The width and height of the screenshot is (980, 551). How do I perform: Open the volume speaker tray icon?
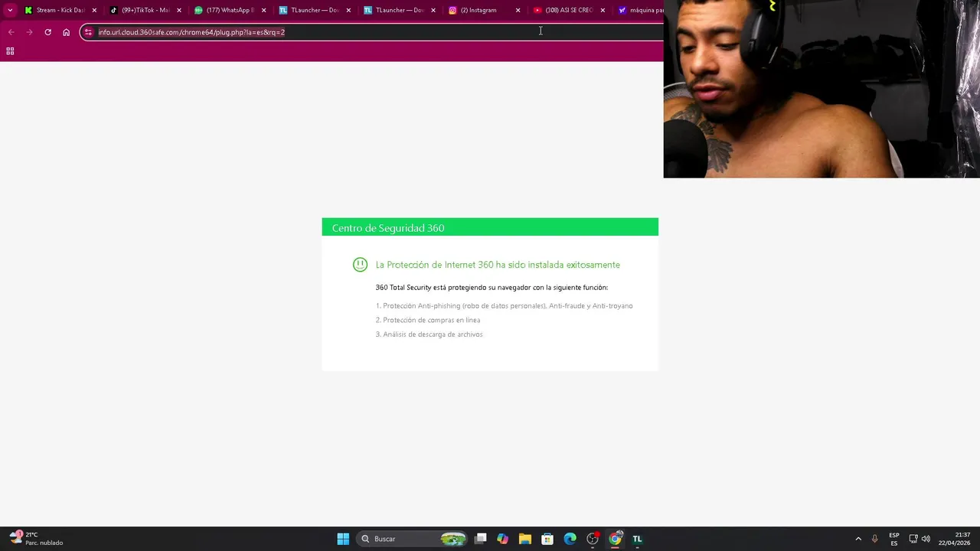[926, 539]
